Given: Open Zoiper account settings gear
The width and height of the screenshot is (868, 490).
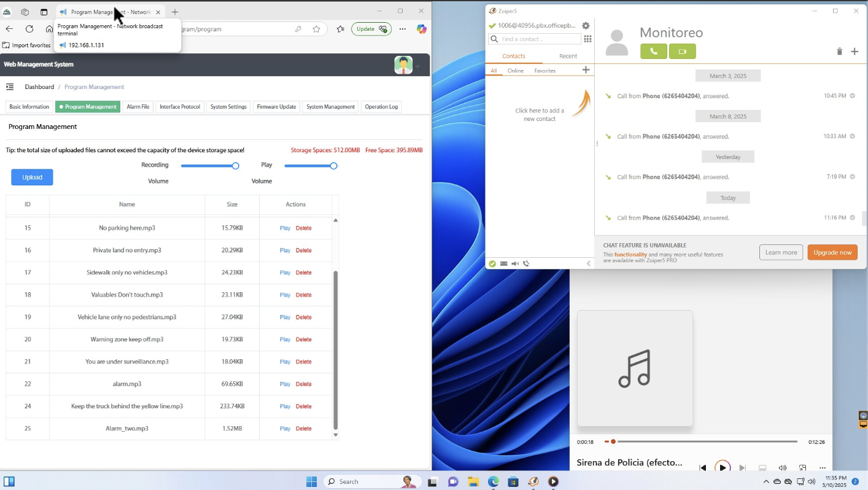Looking at the screenshot, I should click(586, 26).
